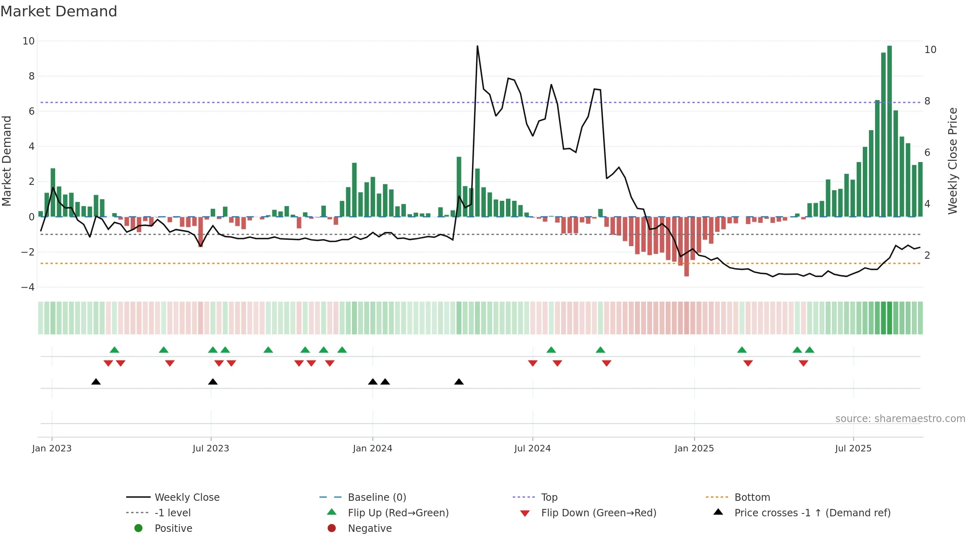The height and width of the screenshot is (551, 980).
Task: Click the 10 tick on Weekly Close Price axis
Action: coord(931,50)
